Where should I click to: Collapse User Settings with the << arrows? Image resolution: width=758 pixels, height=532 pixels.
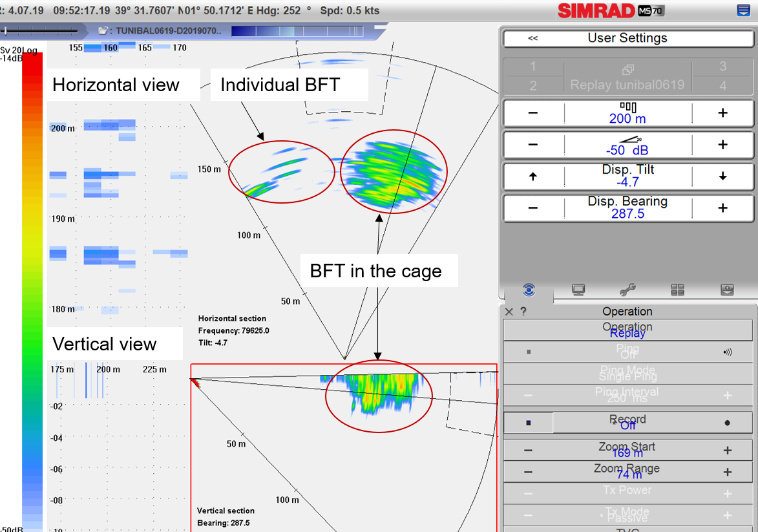[x=532, y=38]
